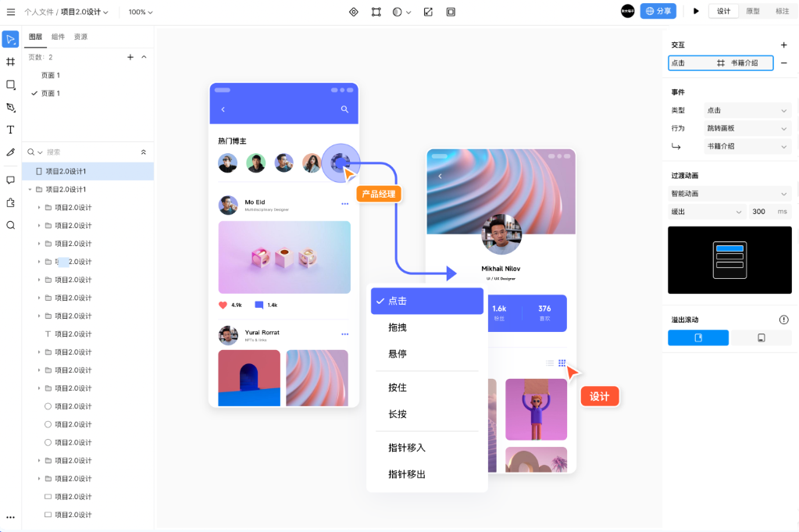Open the event type 点击 dropdown
799x532 pixels.
(747, 110)
